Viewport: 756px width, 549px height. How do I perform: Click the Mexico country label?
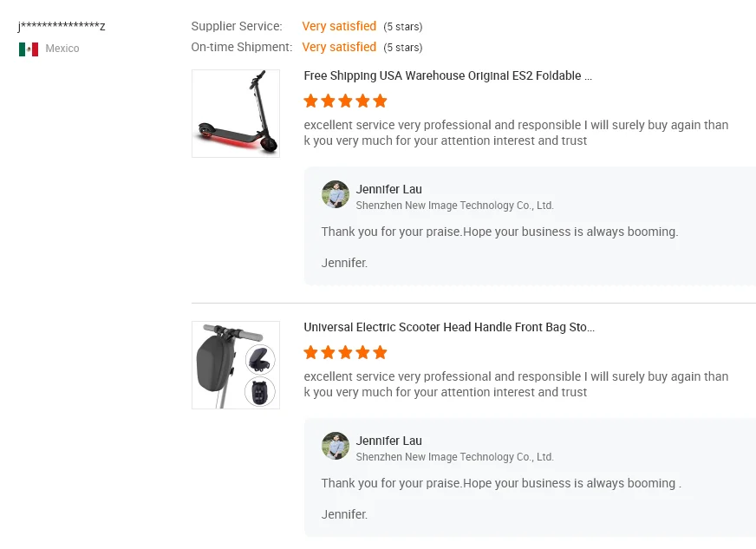click(x=62, y=49)
